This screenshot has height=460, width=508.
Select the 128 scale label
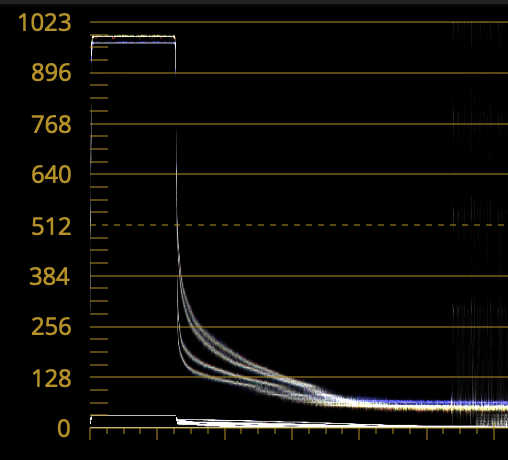[x=51, y=378]
